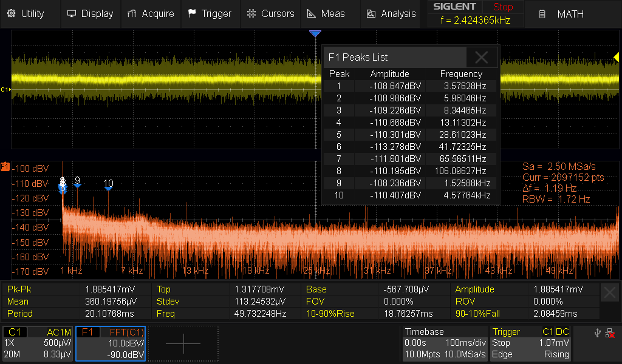Open the F1 FFT math settings box

pyautogui.click(x=111, y=343)
